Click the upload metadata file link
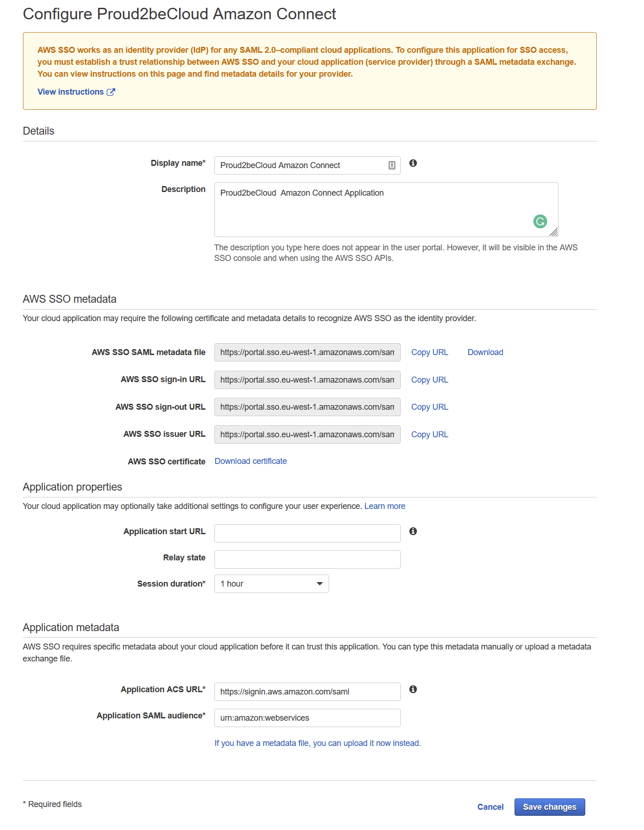 pos(317,743)
